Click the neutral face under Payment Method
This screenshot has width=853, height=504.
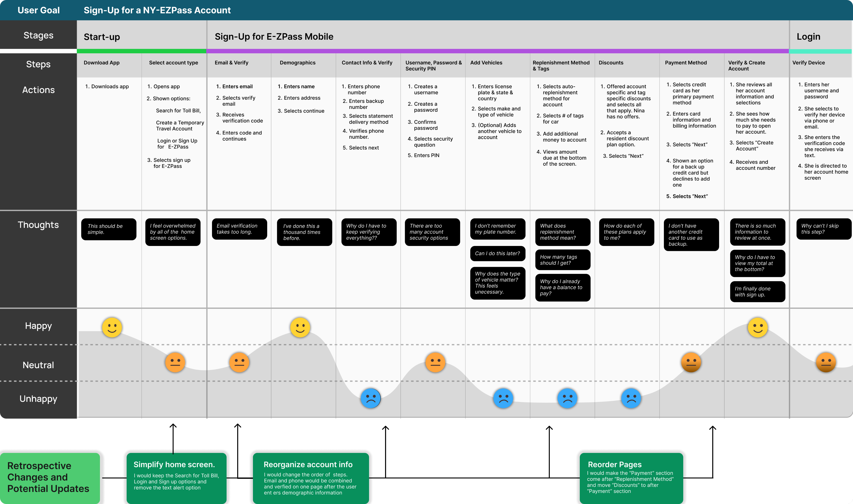691,362
